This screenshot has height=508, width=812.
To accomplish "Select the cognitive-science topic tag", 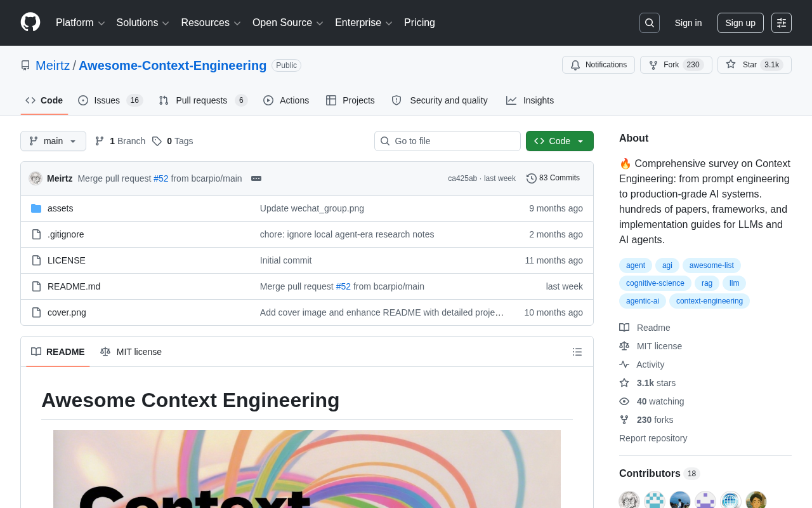I will point(655,283).
